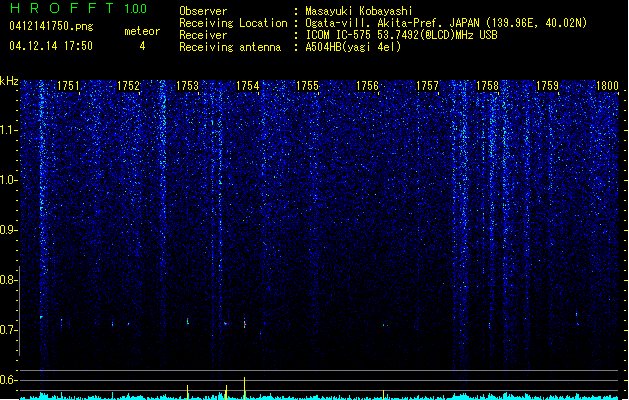
Task: Select the A504HB(yagi 4el) antenna text
Action: pos(353,47)
